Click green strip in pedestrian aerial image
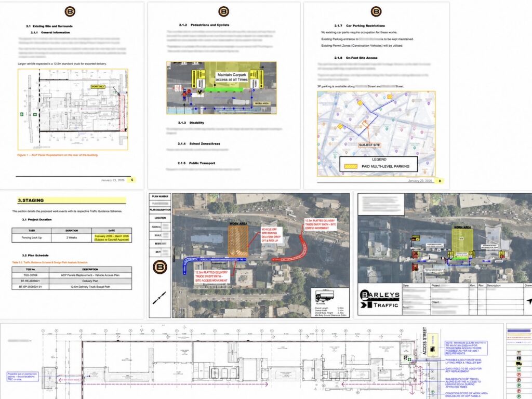The image size is (532, 399). point(224,90)
